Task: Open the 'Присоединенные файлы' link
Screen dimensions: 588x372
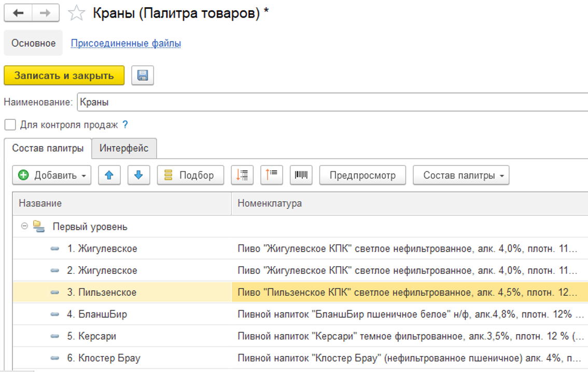Action: click(x=126, y=43)
